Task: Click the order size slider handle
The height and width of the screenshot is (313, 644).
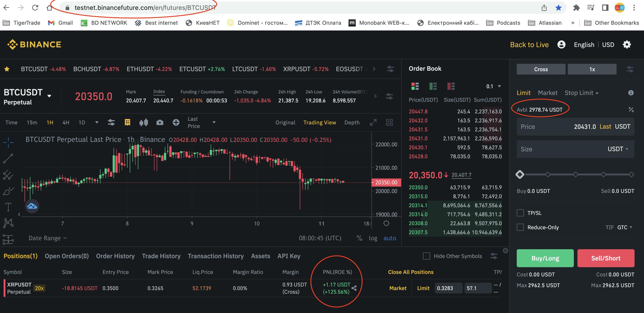Action: click(x=520, y=174)
